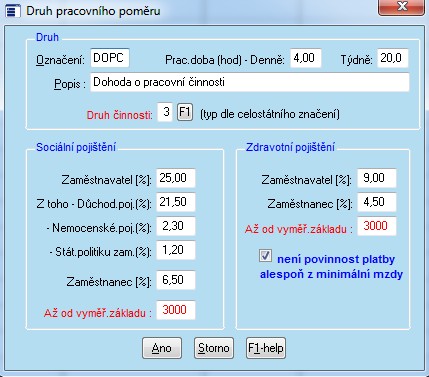
Task: Click the Prac.doba (hod) - Denně label
Action: [225, 60]
